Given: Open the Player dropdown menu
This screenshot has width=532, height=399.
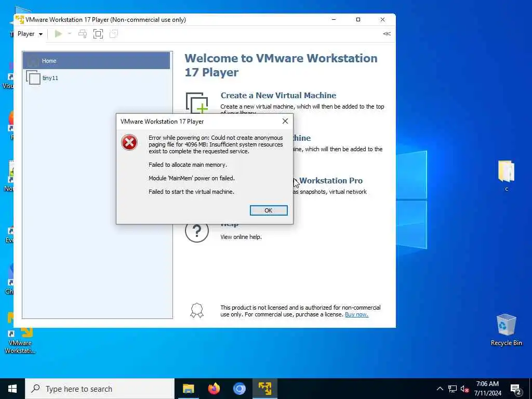Looking at the screenshot, I should click(30, 34).
